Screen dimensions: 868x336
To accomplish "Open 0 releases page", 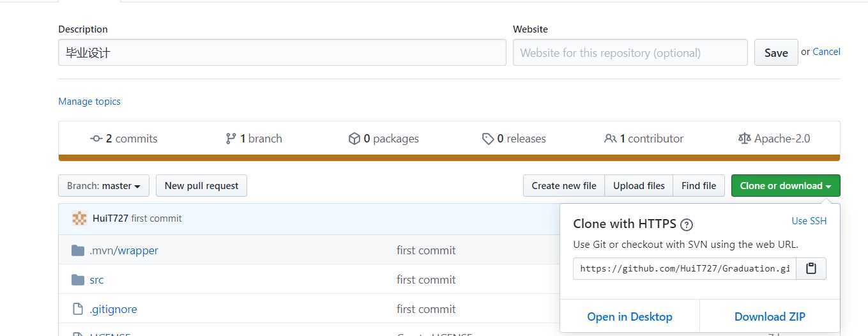I will point(514,139).
